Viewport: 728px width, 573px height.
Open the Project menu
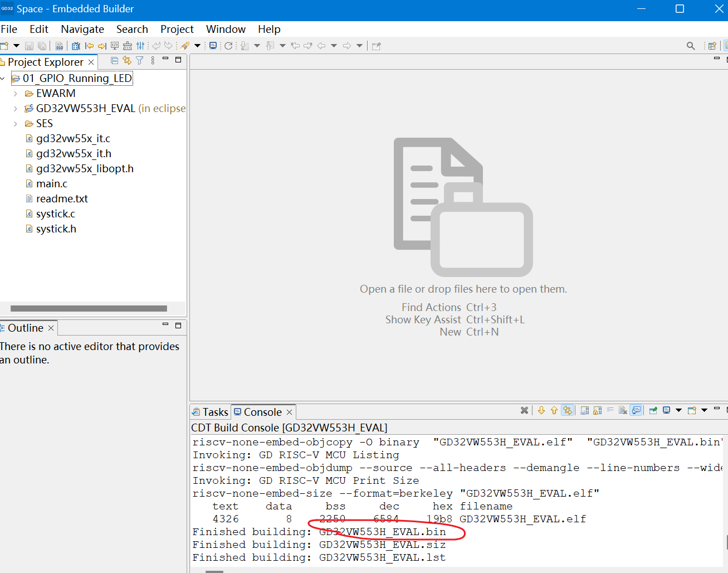(177, 29)
